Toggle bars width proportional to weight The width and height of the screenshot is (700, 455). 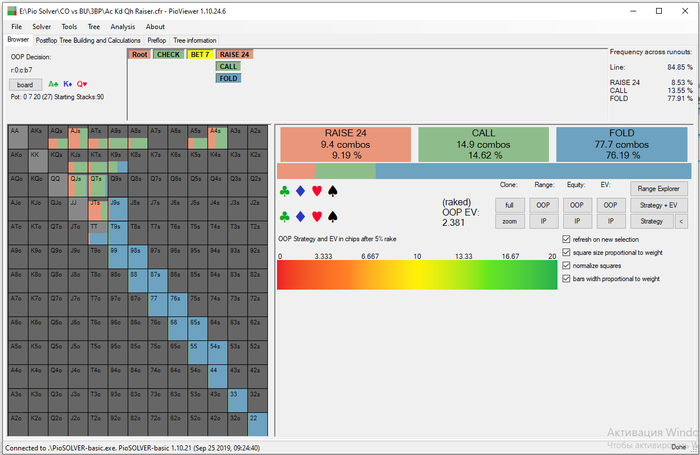(566, 279)
